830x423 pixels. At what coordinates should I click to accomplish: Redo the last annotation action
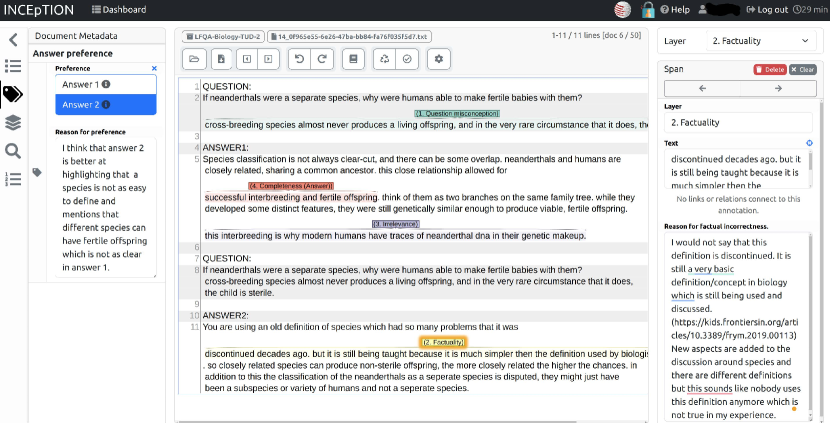(321, 59)
